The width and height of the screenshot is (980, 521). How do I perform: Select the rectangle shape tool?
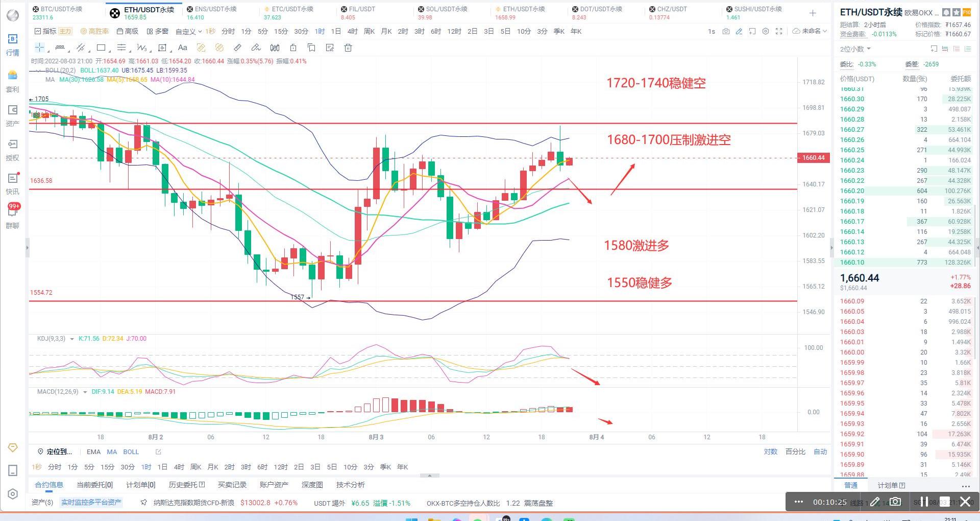pos(101,48)
